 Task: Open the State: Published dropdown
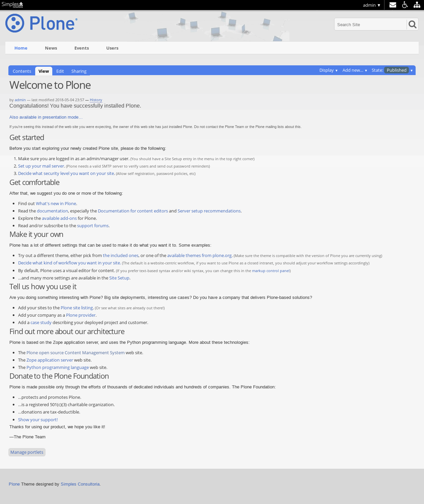pos(392,70)
